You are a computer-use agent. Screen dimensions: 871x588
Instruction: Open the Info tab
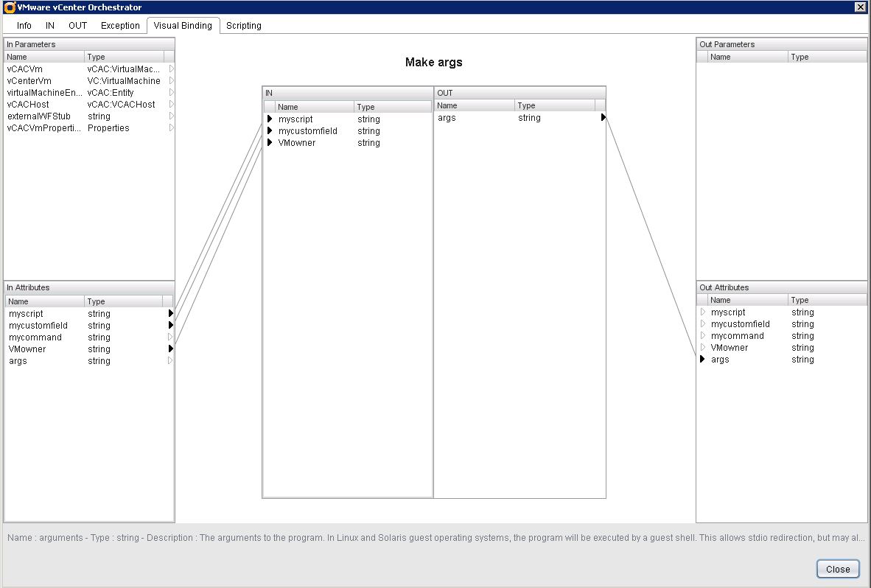click(x=24, y=26)
